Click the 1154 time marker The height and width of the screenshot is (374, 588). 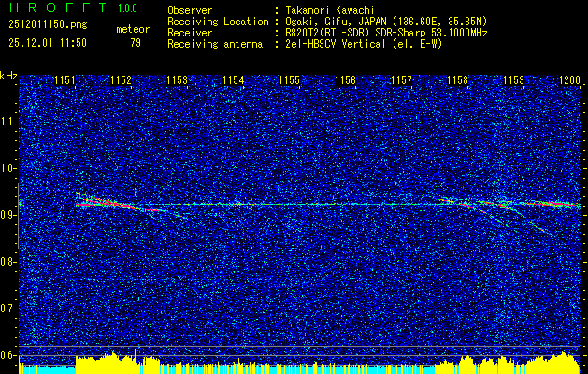(x=234, y=80)
